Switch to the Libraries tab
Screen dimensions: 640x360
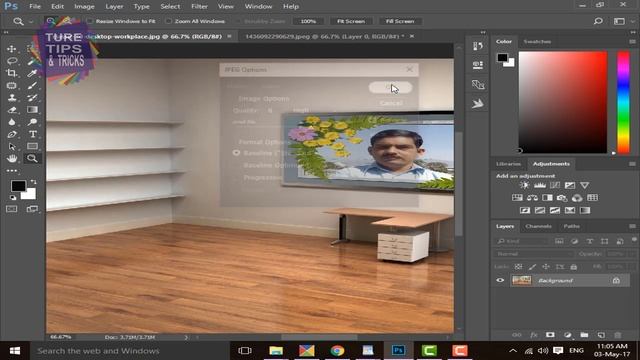(508, 164)
